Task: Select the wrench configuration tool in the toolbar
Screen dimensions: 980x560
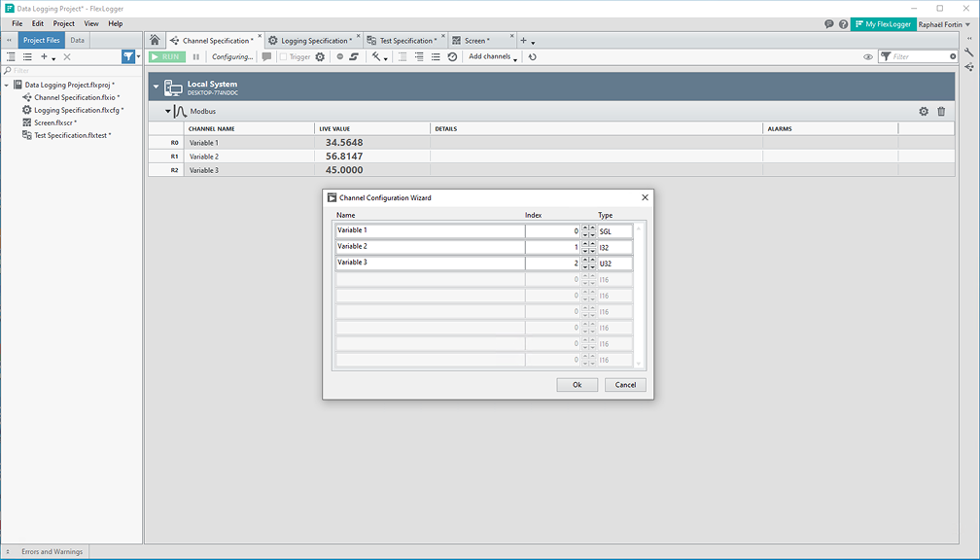Action: tap(374, 56)
